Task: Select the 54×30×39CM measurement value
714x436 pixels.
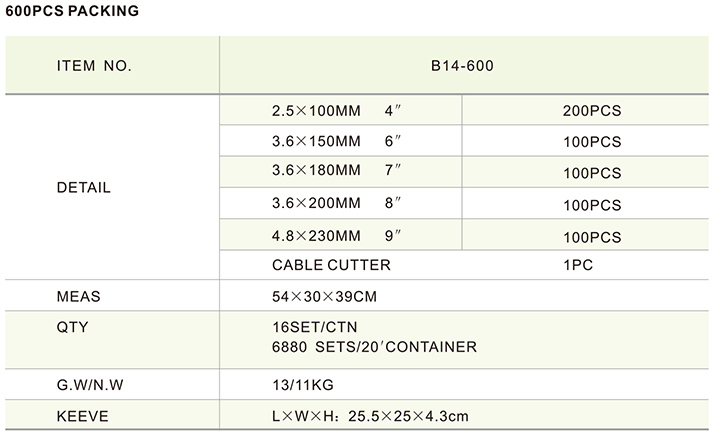Action: 325,297
